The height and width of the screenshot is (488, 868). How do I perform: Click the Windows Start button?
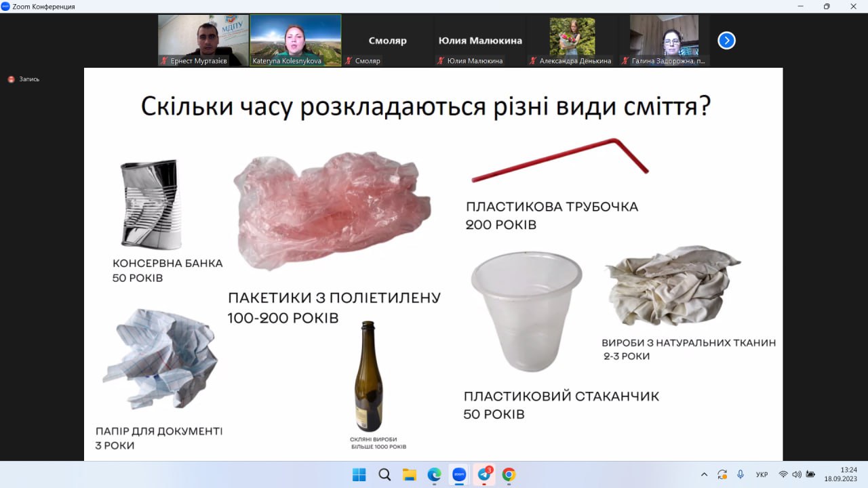359,474
